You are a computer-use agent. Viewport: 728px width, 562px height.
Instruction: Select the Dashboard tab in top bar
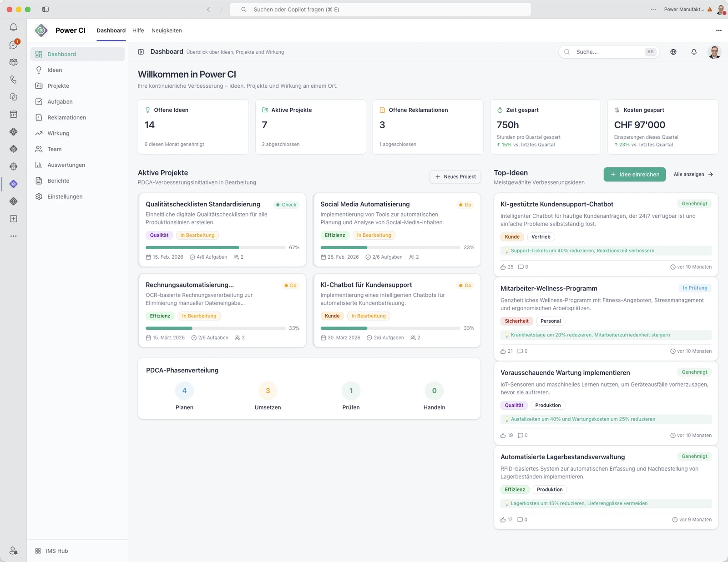click(x=111, y=30)
